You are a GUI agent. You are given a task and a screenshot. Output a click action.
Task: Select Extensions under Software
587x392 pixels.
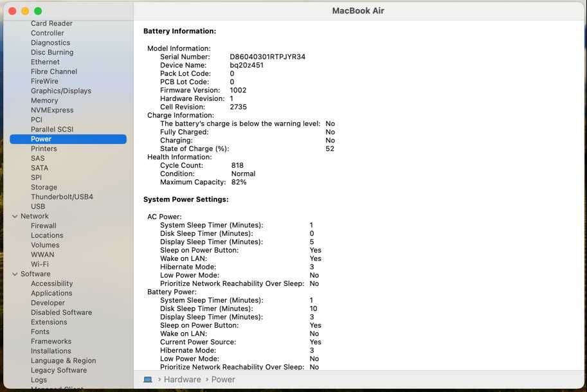[x=49, y=322]
